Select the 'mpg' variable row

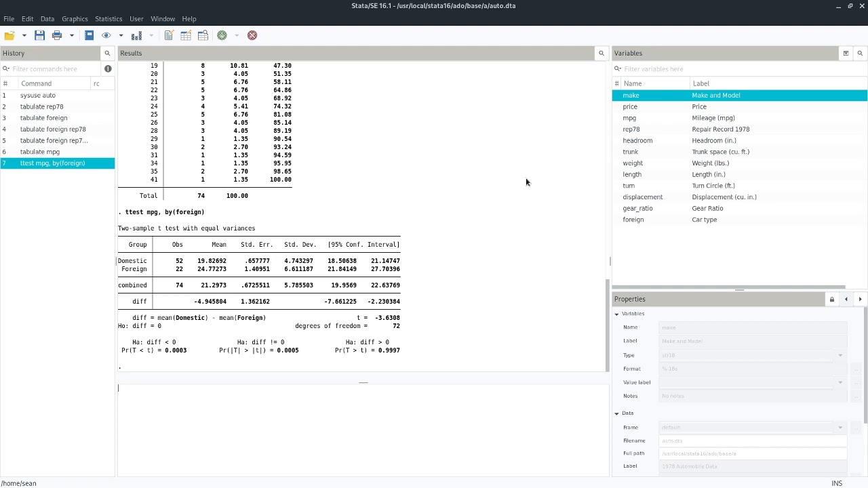click(x=739, y=118)
